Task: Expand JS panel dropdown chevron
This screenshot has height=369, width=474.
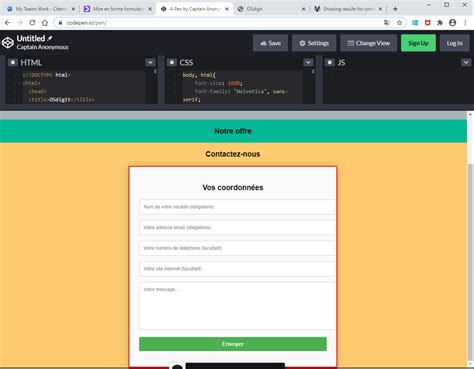Action: tap(466, 62)
